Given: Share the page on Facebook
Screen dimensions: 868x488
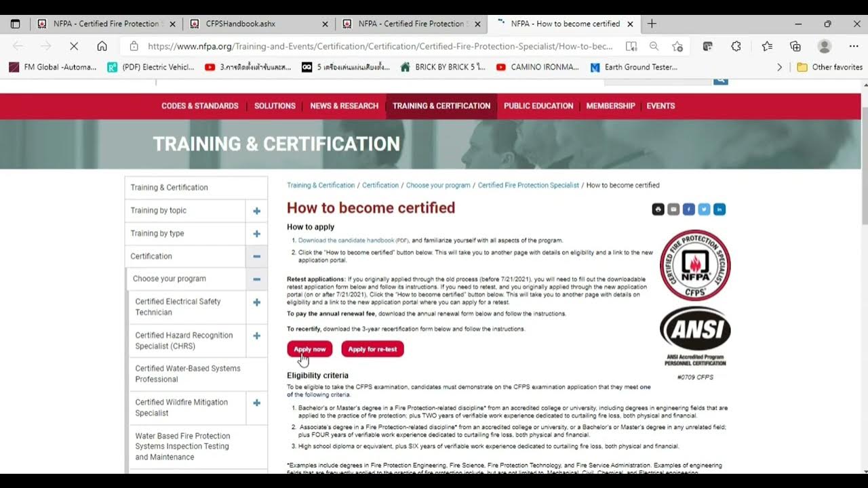Looking at the screenshot, I should [689, 209].
